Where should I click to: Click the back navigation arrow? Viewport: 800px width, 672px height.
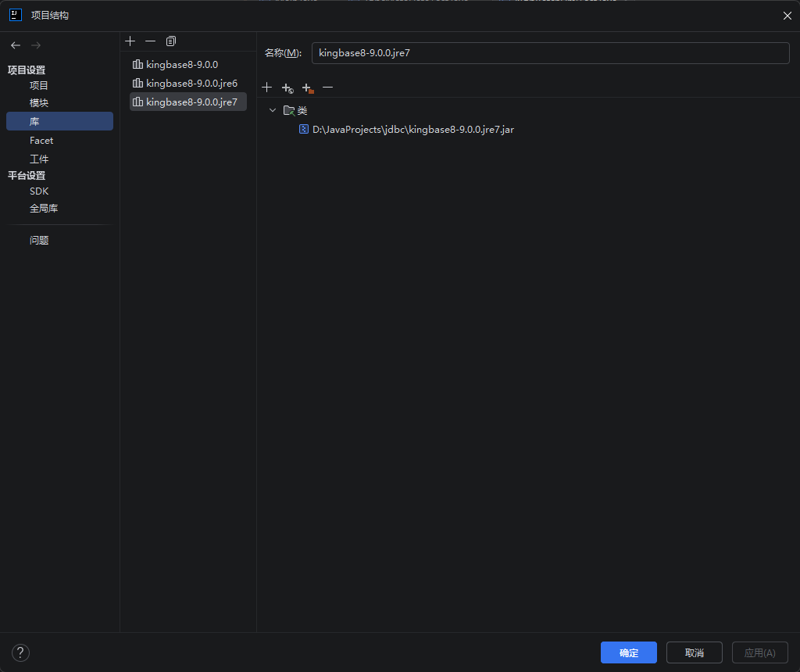click(16, 45)
